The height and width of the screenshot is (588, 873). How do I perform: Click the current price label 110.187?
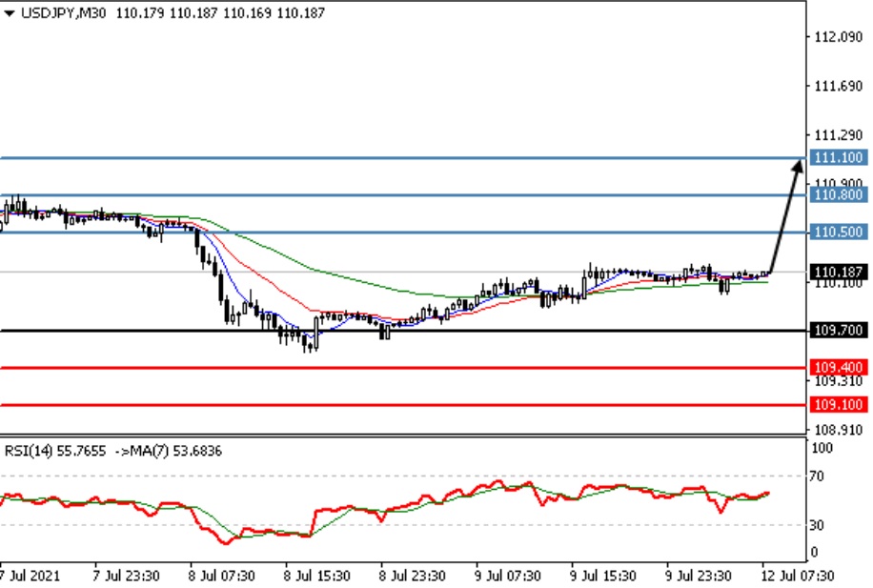pos(838,273)
